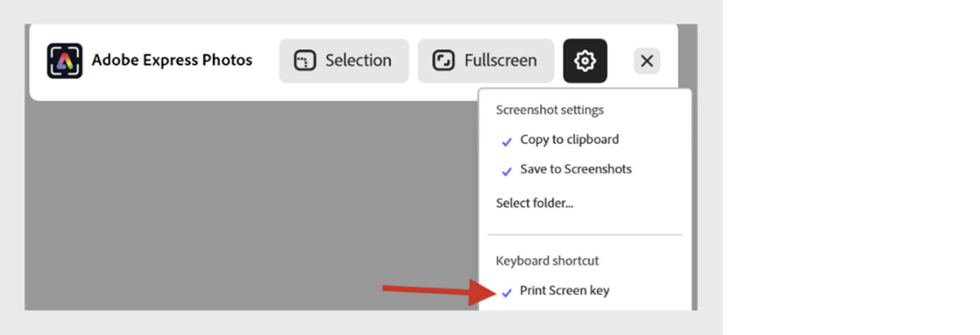This screenshot has height=335, width=980.
Task: Disable the Save to Screenshots option
Action: 575,169
